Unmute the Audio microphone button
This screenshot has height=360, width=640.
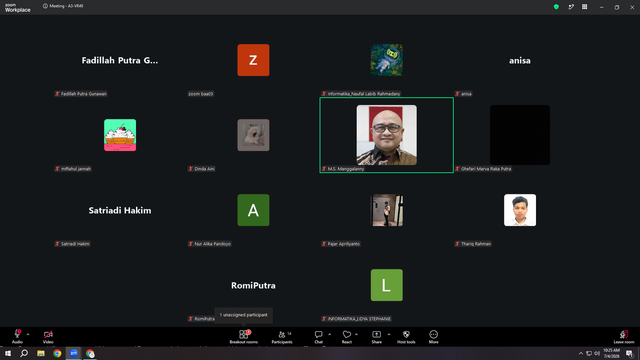coord(17,336)
